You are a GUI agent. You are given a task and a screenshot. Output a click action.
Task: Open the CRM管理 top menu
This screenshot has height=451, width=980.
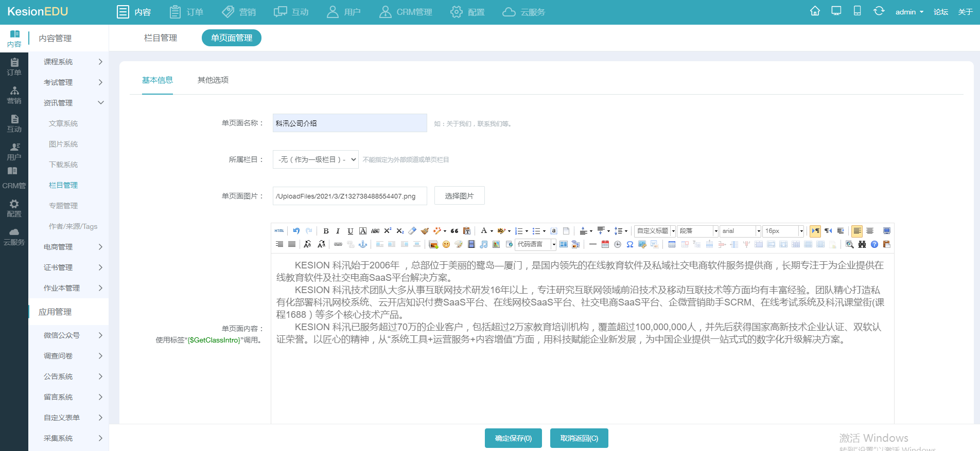(406, 12)
